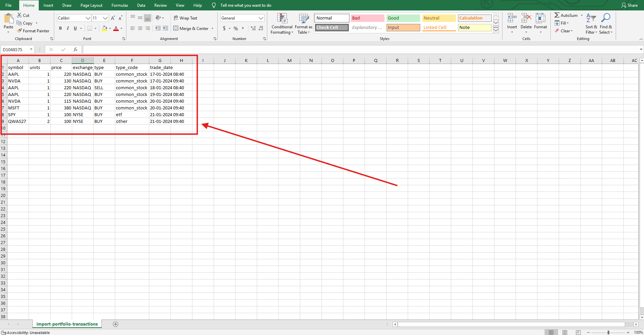Viewport: 644px width, 335px height.
Task: Click the Share button
Action: pyautogui.click(x=630, y=5)
